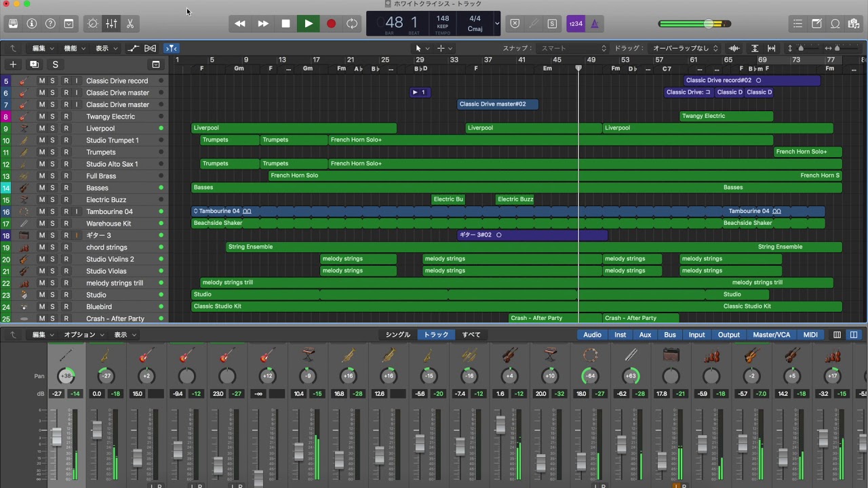The height and width of the screenshot is (488, 868).
Task: Switch mixer to the シングル tab
Action: pyautogui.click(x=397, y=335)
